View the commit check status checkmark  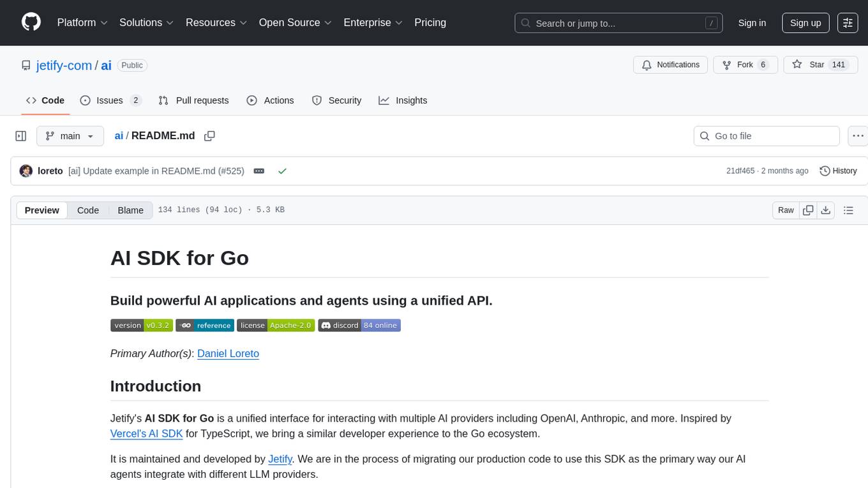pos(282,171)
